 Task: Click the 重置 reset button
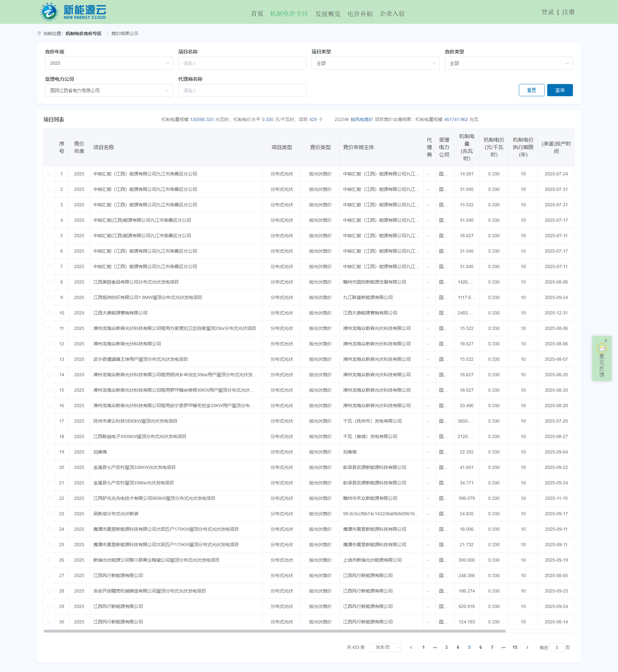click(x=531, y=90)
